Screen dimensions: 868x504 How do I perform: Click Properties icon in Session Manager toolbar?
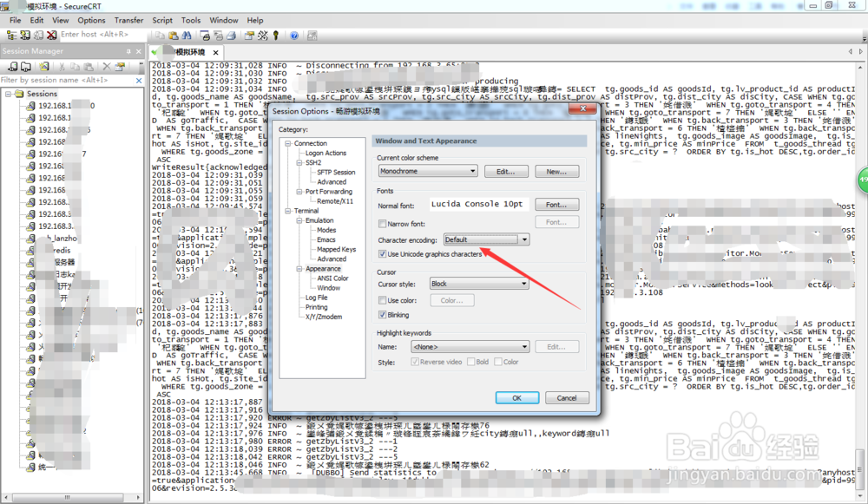pos(120,67)
